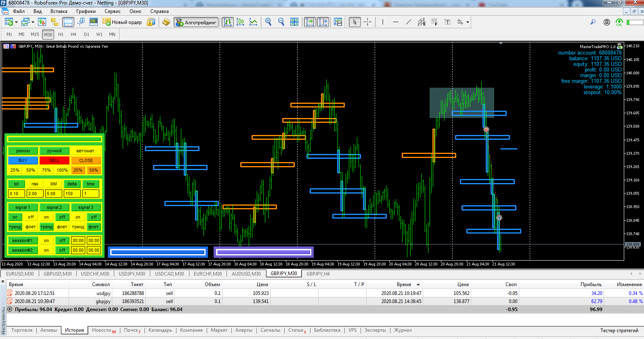
Task: Click the zoom out magnifier icon
Action: click(x=281, y=22)
